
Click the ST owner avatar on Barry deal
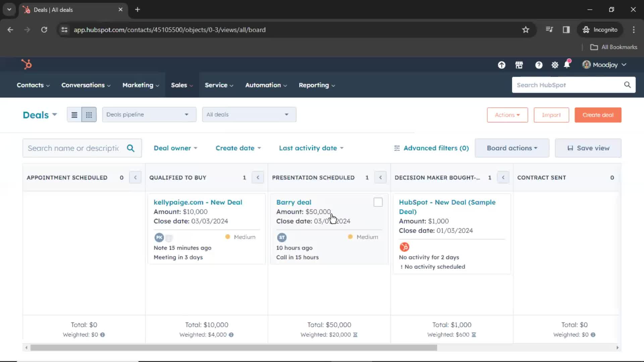pos(282,237)
